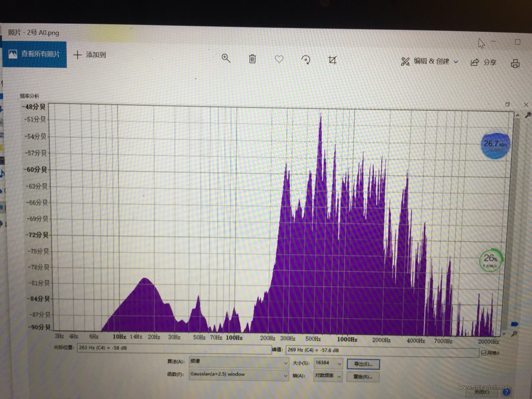The image size is (532, 399).
Task: Open the zoom magnifier in Photos toolbar
Action: [x=226, y=59]
